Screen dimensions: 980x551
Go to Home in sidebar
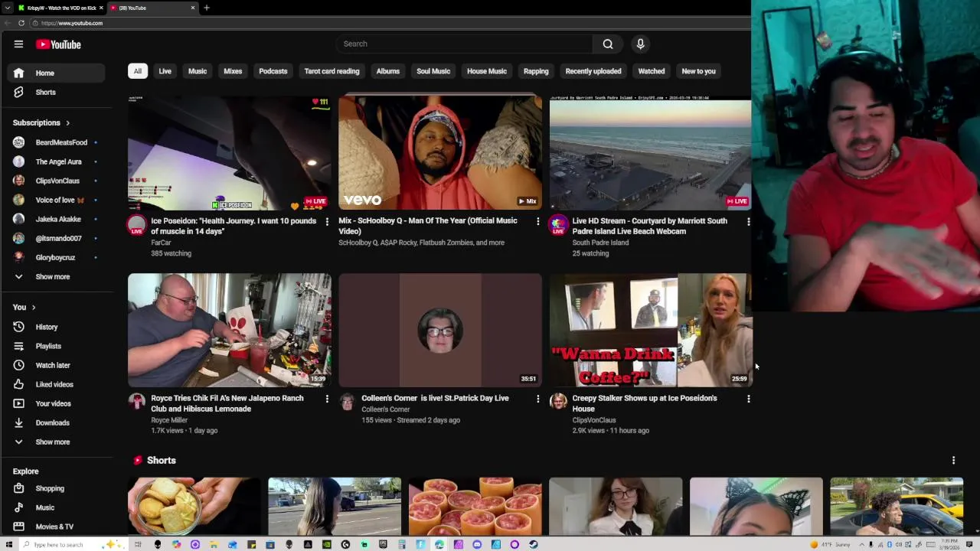[x=55, y=73]
